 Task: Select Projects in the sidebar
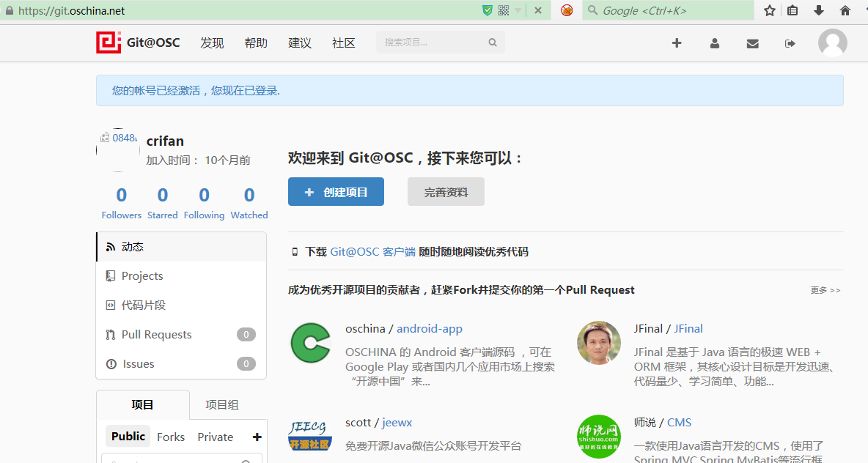pyautogui.click(x=181, y=276)
